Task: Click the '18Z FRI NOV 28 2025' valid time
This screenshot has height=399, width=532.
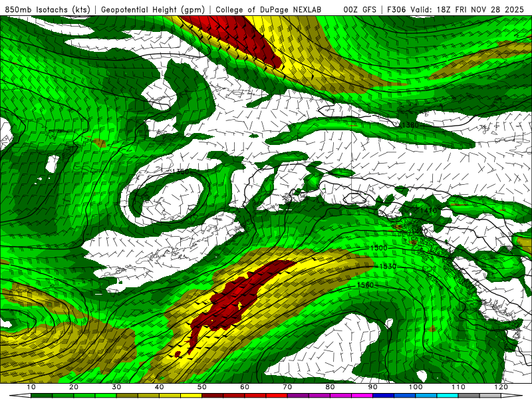Action: (480, 9)
